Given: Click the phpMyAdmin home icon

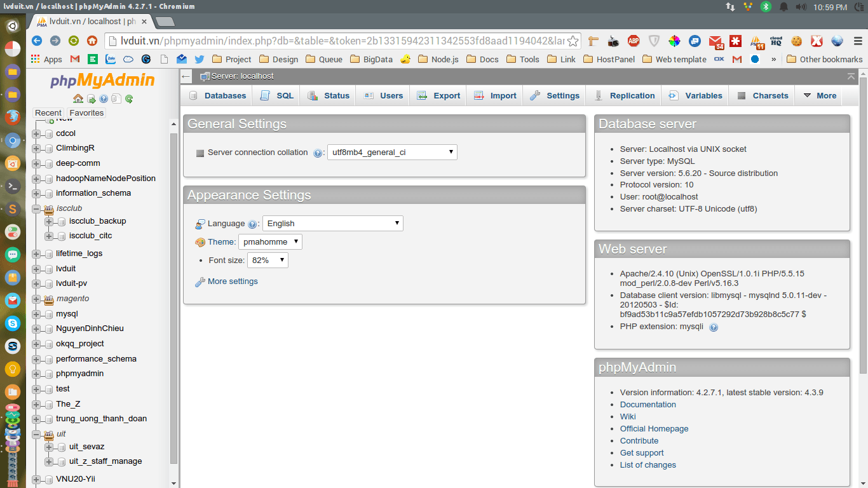Looking at the screenshot, I should [x=78, y=98].
